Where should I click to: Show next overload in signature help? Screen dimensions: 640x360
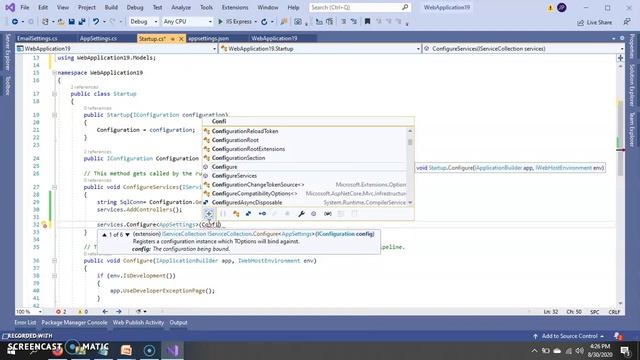click(128, 235)
